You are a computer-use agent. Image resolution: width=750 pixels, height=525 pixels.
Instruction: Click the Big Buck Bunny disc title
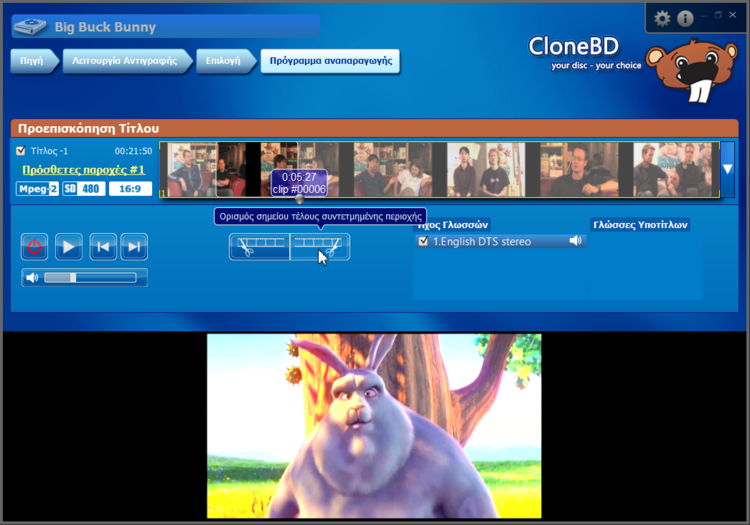point(105,27)
